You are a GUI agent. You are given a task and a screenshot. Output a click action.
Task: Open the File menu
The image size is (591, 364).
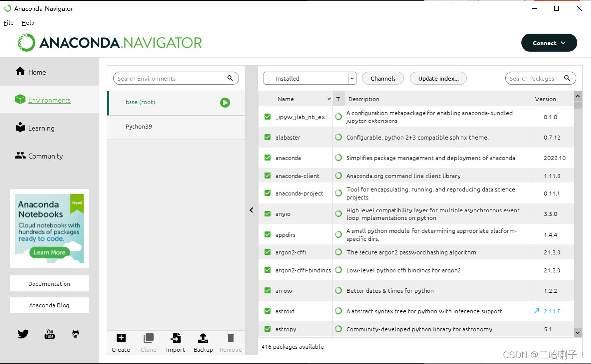pyautogui.click(x=8, y=23)
